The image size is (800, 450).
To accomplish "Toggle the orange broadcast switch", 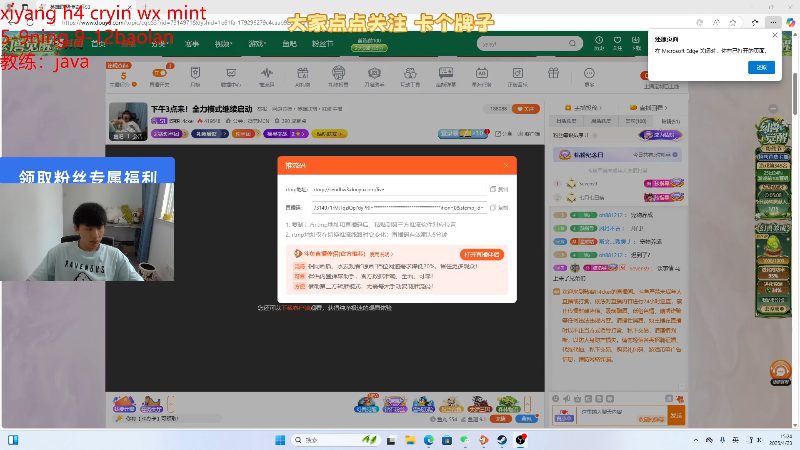I will [159, 73].
